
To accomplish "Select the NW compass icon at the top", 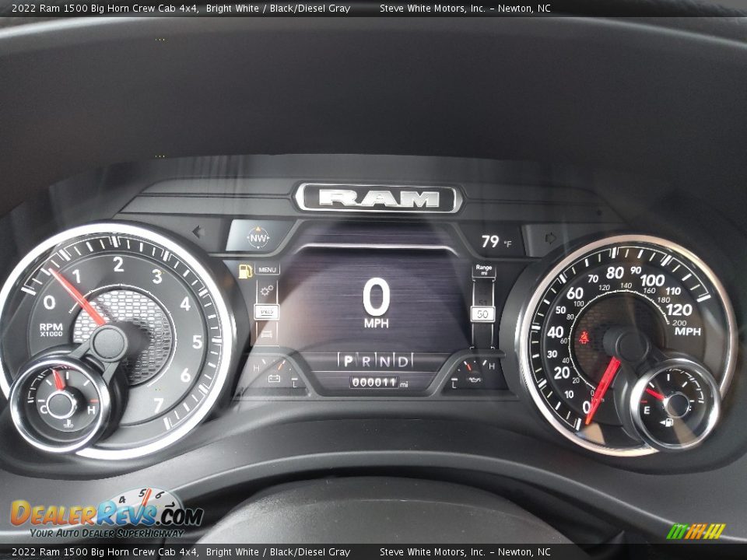I will tap(258, 238).
